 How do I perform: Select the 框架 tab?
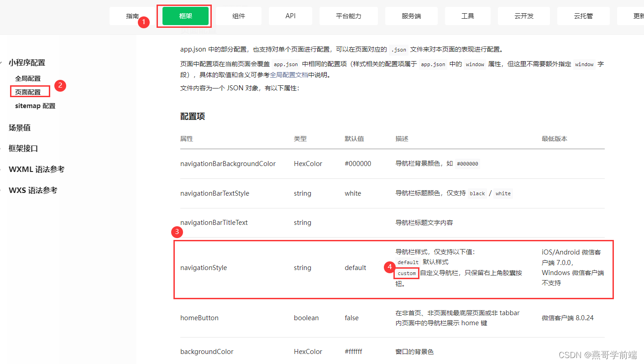pos(186,16)
